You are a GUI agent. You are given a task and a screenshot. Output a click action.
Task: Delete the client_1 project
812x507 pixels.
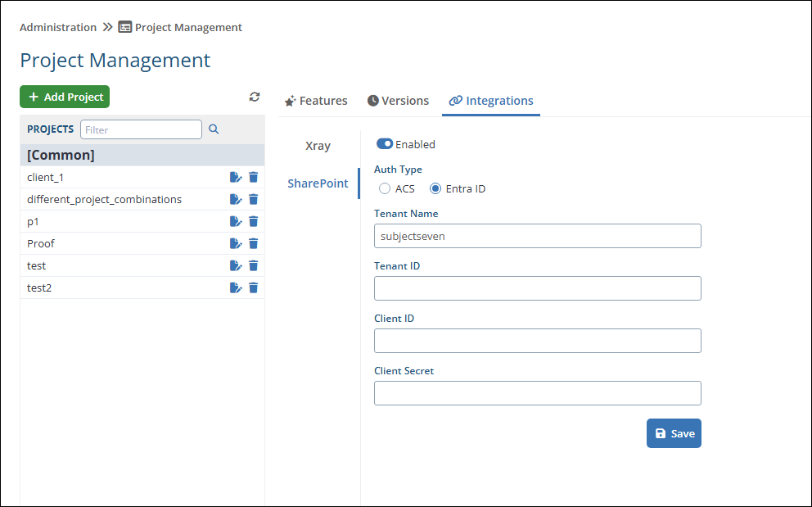pyautogui.click(x=254, y=177)
